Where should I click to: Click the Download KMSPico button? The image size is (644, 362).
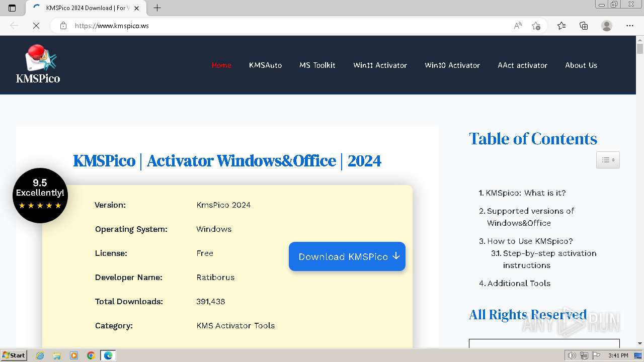[347, 256]
